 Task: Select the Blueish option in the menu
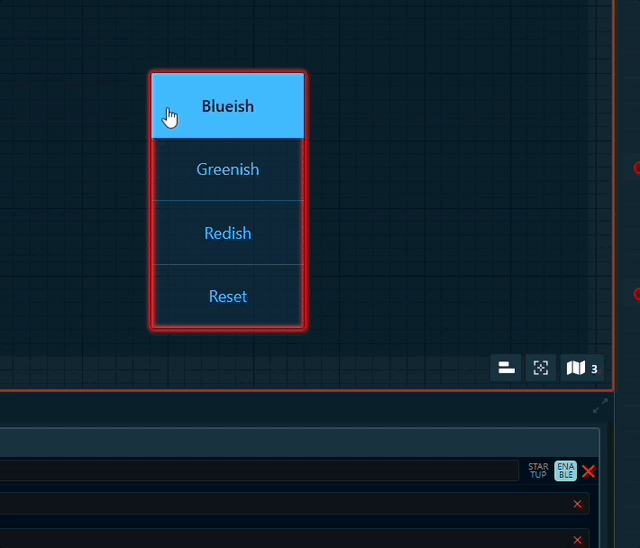[228, 106]
